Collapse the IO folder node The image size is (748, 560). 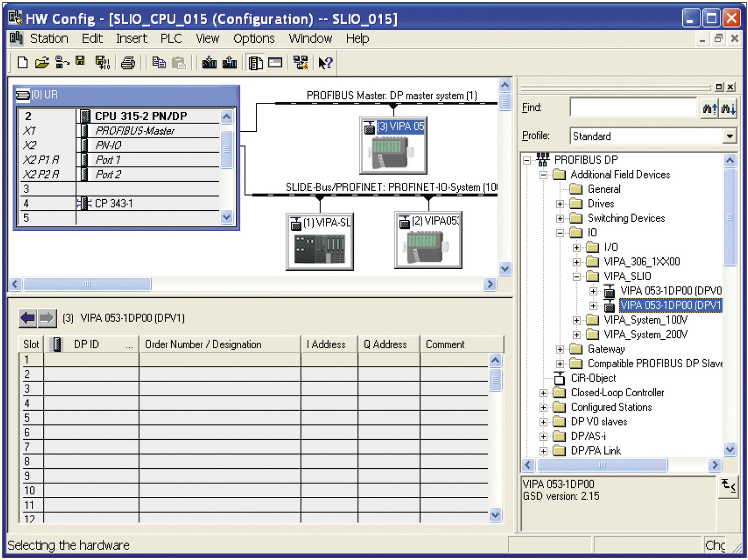coord(560,233)
